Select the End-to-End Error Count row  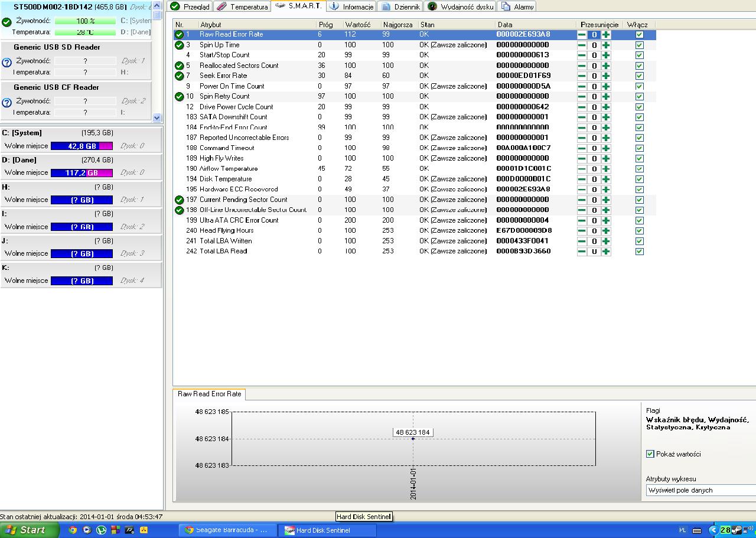click(415, 128)
